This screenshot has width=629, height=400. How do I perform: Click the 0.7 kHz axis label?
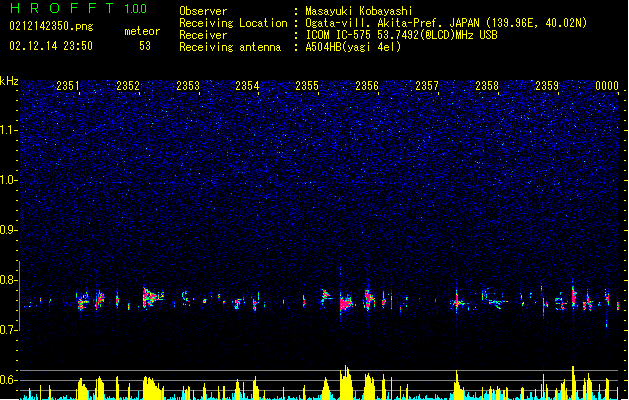(x=8, y=330)
